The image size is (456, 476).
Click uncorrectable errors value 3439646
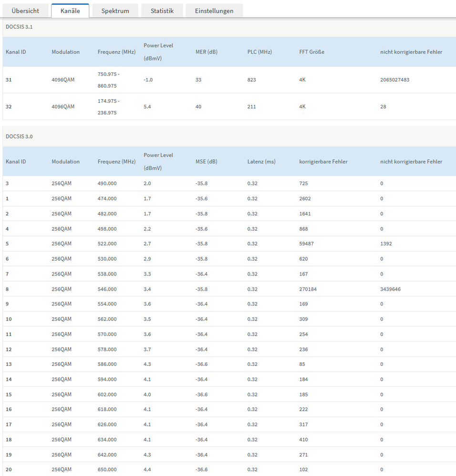click(390, 289)
